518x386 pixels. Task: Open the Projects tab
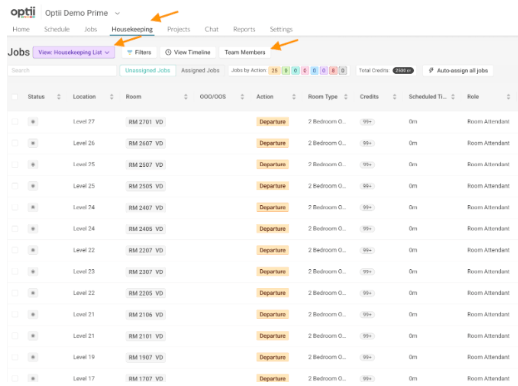click(x=179, y=29)
